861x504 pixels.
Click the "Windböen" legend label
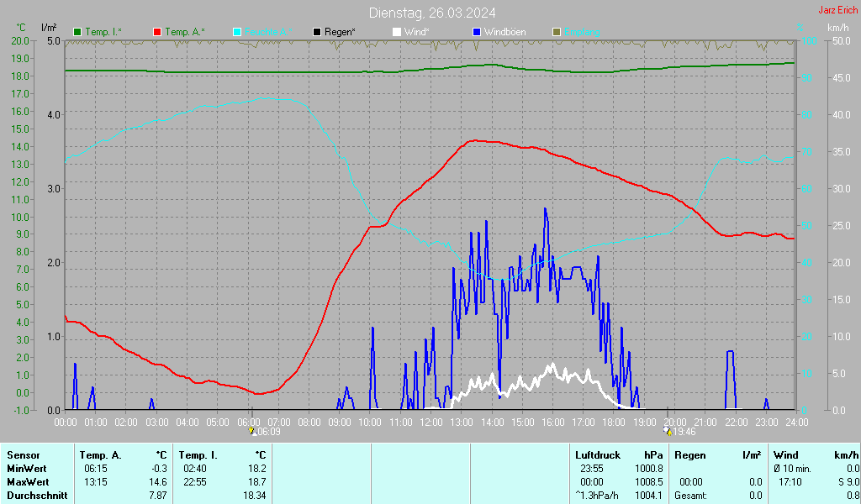tap(504, 32)
